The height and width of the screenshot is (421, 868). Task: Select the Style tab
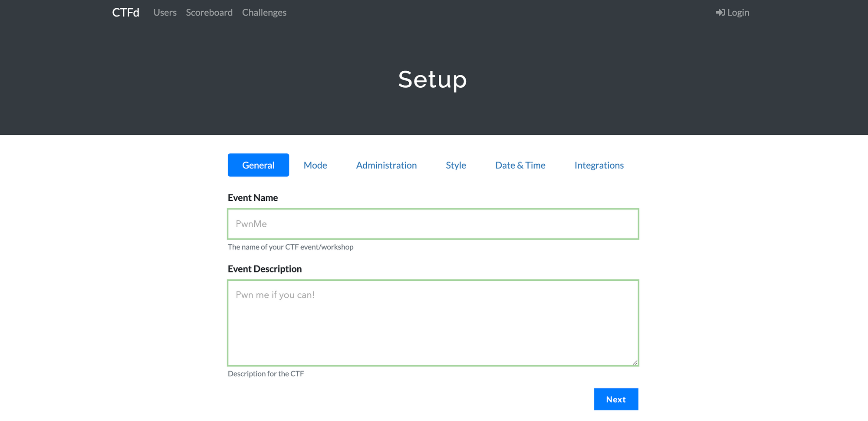(x=456, y=165)
